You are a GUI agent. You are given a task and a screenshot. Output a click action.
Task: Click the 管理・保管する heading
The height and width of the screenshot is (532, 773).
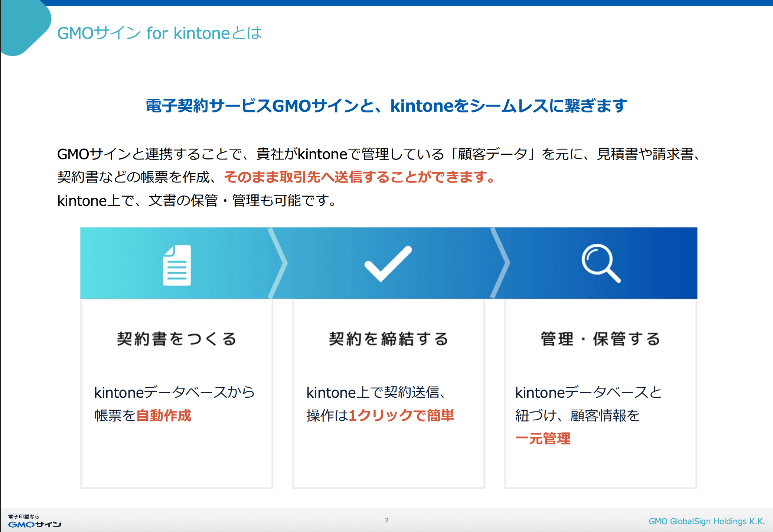[600, 339]
